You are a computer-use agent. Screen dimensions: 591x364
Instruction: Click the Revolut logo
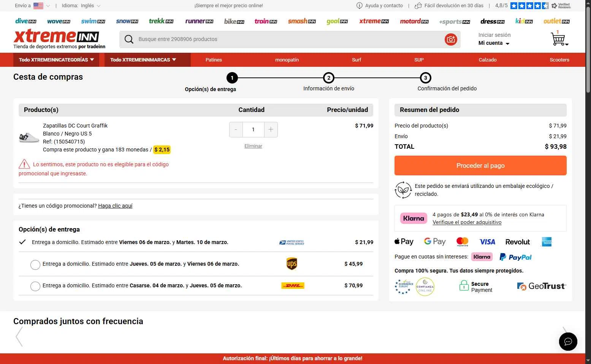click(x=517, y=242)
